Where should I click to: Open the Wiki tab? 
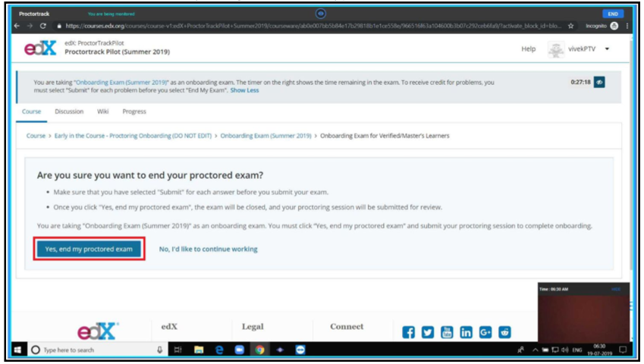click(102, 111)
